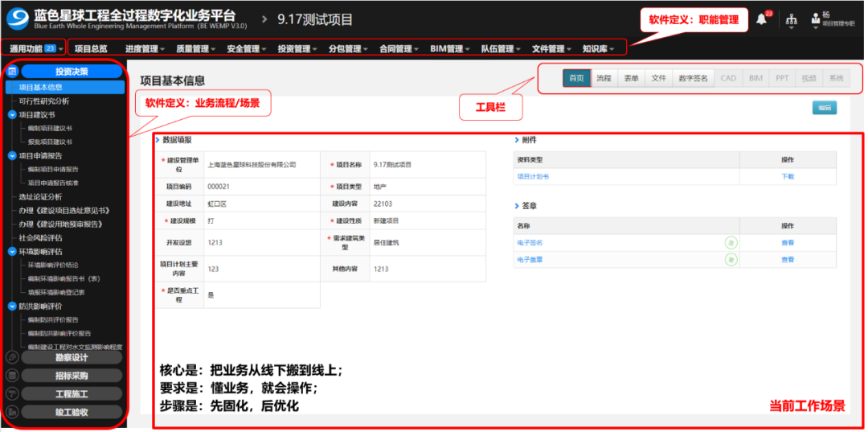
Task: Click the organization structure icon in header
Action: (x=792, y=20)
